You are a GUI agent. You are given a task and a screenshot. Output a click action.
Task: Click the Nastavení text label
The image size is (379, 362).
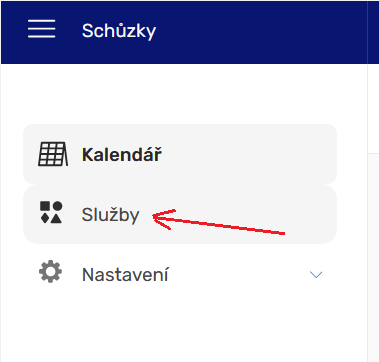point(125,275)
